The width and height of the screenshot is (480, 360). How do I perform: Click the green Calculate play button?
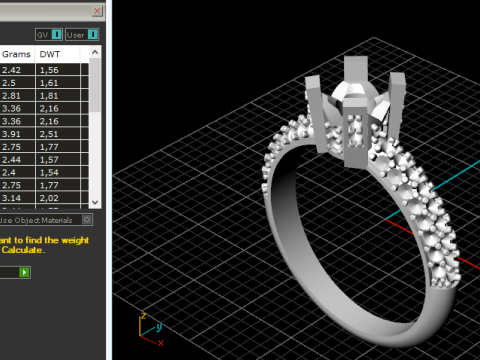[x=24, y=272]
